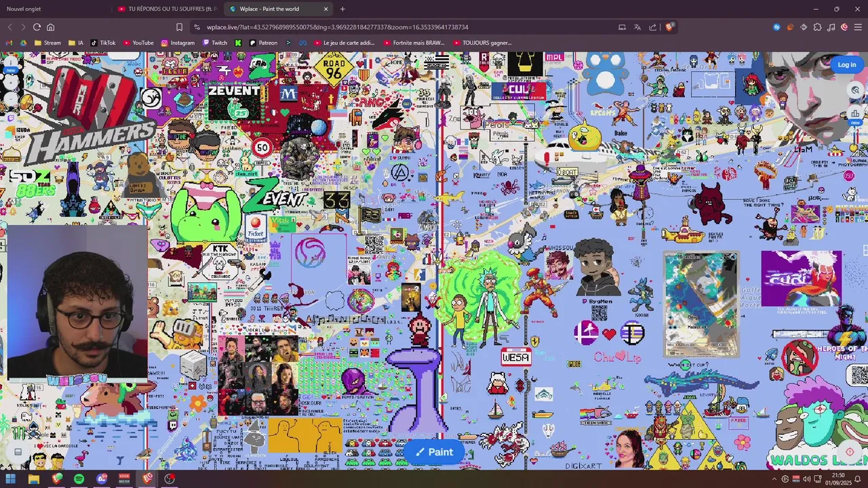Open a new browser tab with plus
This screenshot has width=868, height=488.
click(x=342, y=9)
